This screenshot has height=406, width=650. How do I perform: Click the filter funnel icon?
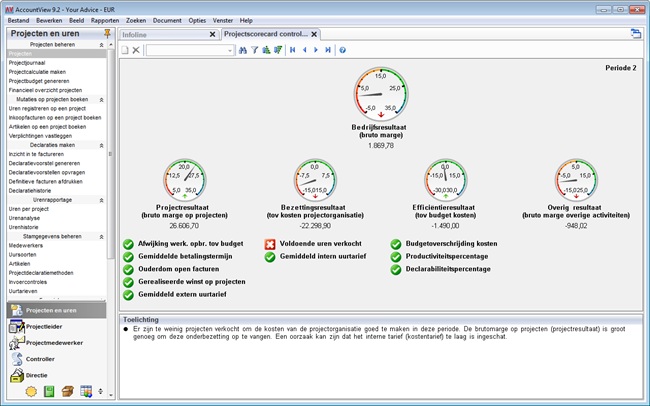click(x=255, y=50)
